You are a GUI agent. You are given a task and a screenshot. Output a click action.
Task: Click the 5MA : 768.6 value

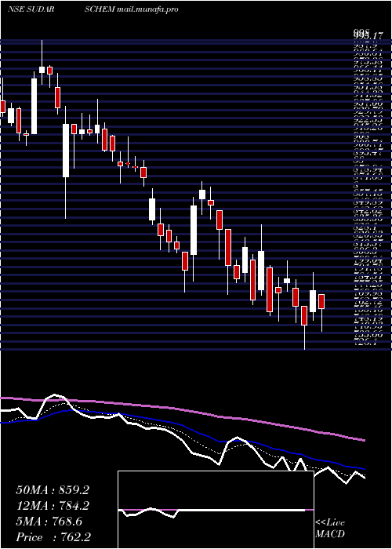[x=49, y=522]
